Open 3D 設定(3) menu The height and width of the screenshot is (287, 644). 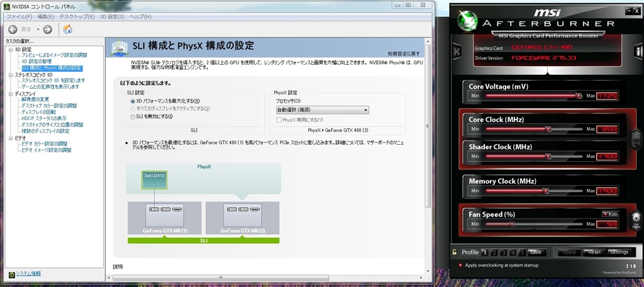pos(112,17)
